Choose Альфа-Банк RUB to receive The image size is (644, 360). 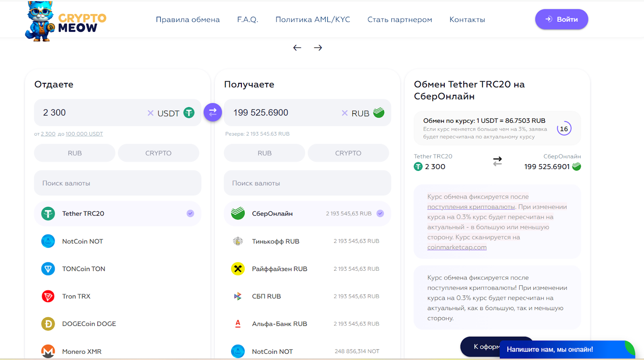pyautogui.click(x=308, y=324)
